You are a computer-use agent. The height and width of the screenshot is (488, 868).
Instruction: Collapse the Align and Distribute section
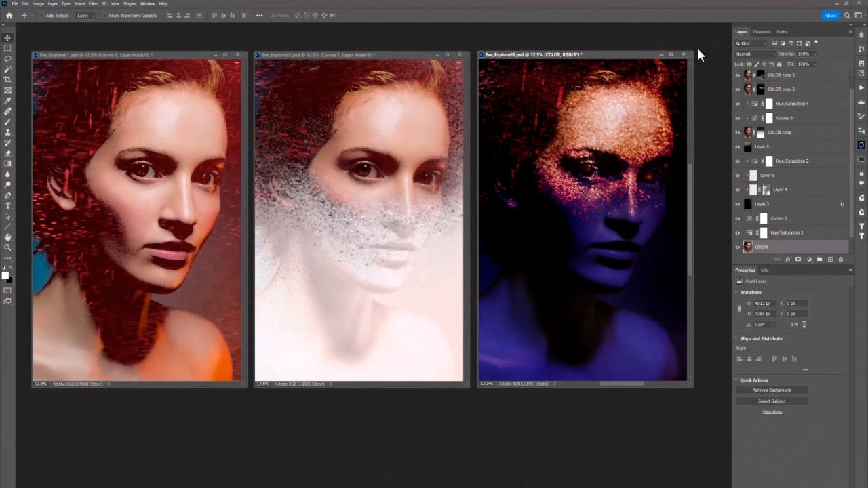click(x=736, y=338)
